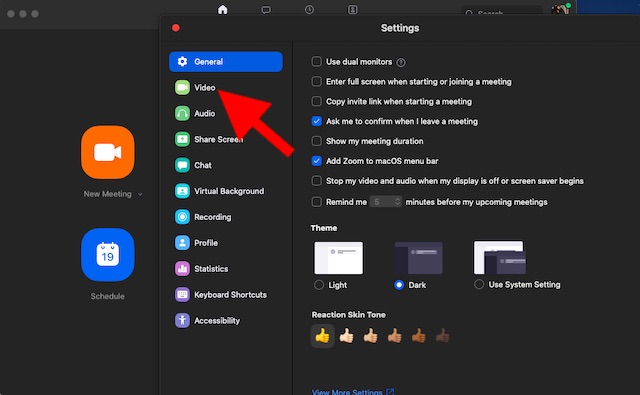Select the Light theme radio button
Viewport: 640px width, 395px height.
pyautogui.click(x=319, y=285)
